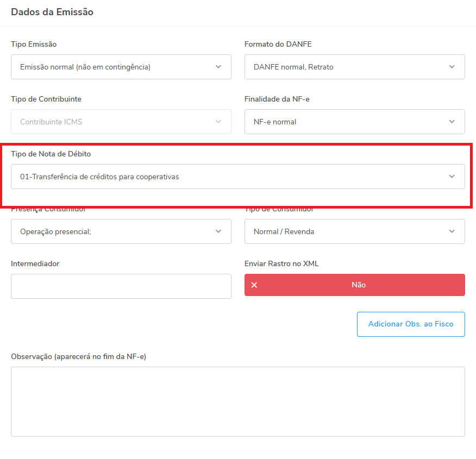
Task: Click the chevron arrow in Tipo Emissão field
Action: pos(218,67)
